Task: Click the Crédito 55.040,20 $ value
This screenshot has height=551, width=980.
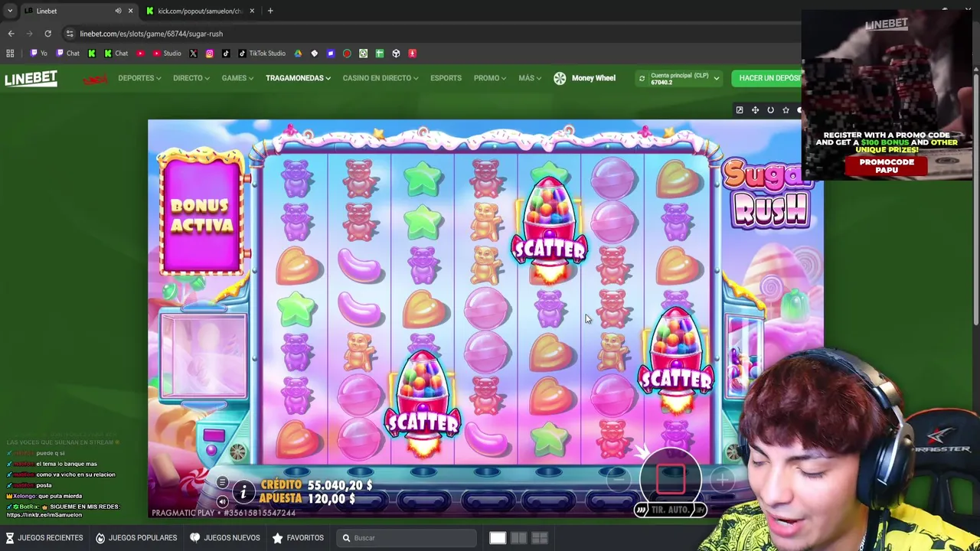Action: click(340, 485)
